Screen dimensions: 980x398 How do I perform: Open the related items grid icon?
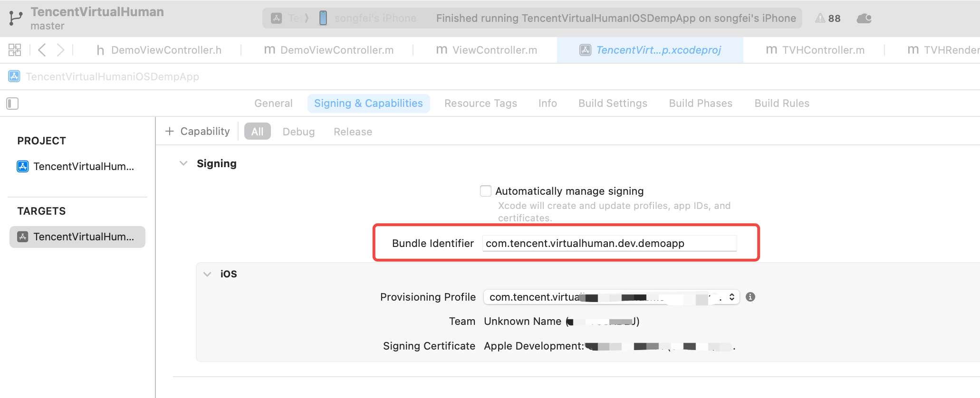tap(15, 50)
